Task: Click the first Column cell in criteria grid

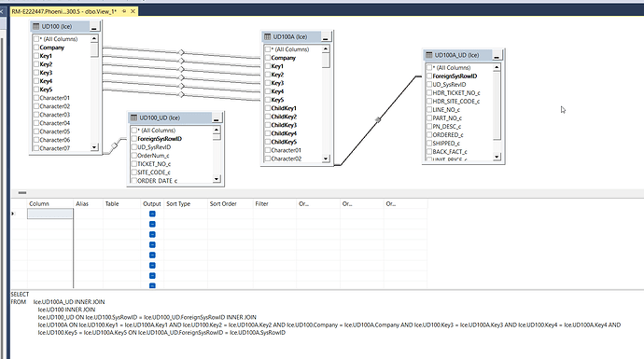Action: click(50, 214)
